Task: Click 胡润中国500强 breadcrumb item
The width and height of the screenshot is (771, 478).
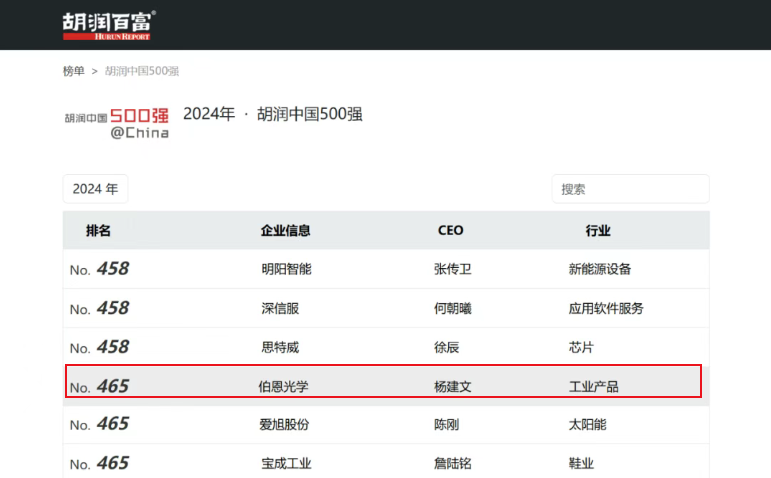Action: coord(142,71)
